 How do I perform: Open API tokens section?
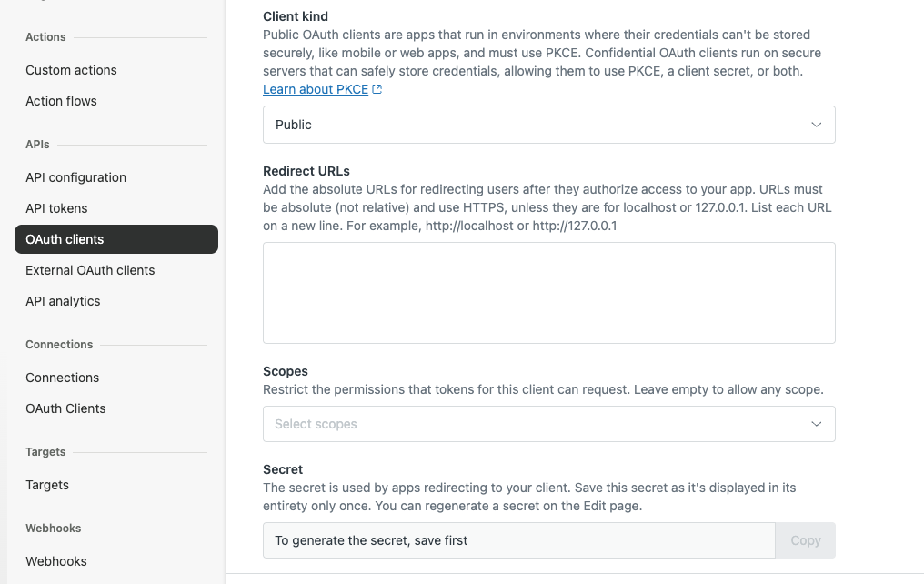[56, 208]
